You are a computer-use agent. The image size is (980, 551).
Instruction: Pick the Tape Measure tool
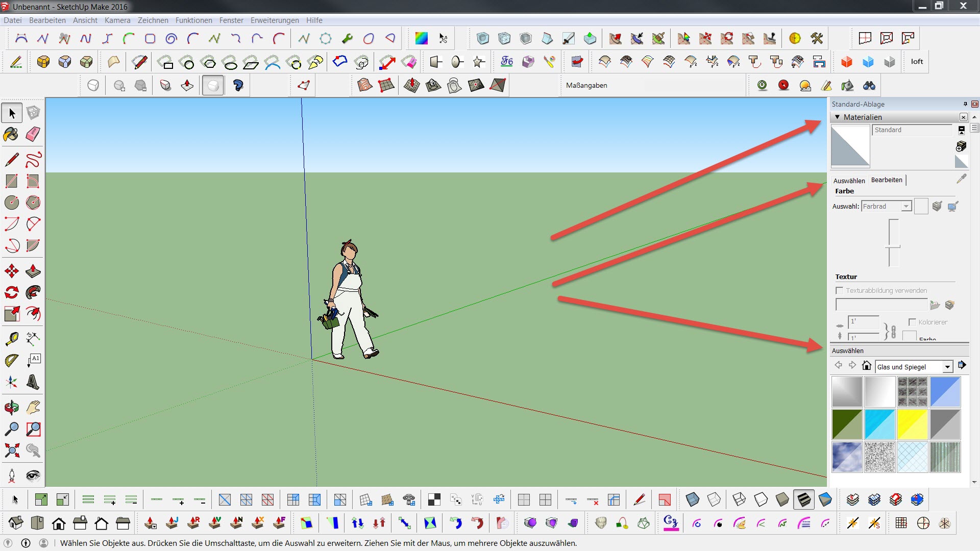(x=12, y=339)
